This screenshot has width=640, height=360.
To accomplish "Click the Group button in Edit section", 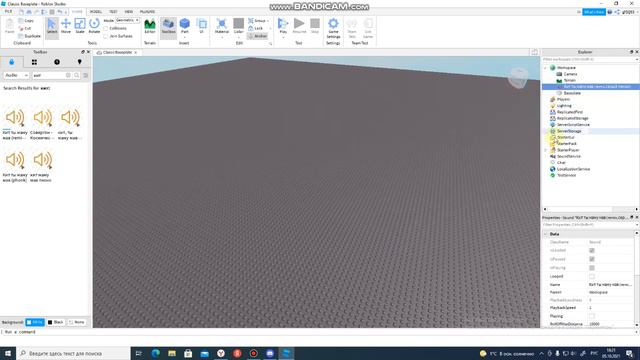I will [257, 20].
